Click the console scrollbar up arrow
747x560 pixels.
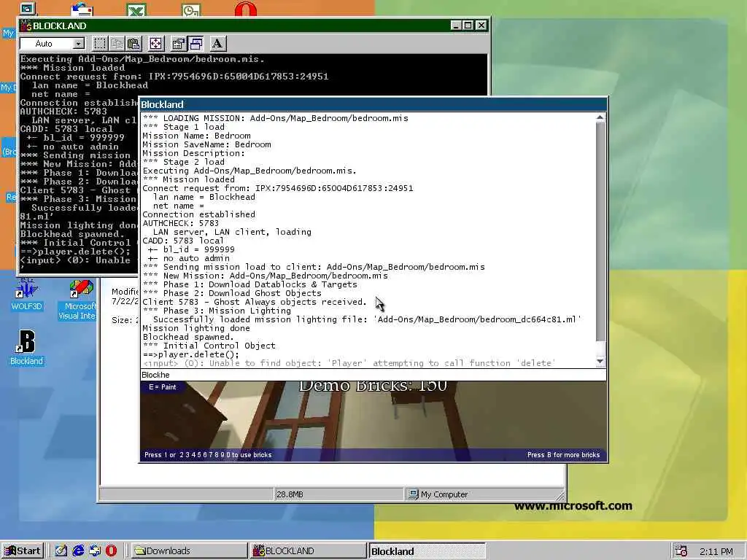tap(600, 117)
